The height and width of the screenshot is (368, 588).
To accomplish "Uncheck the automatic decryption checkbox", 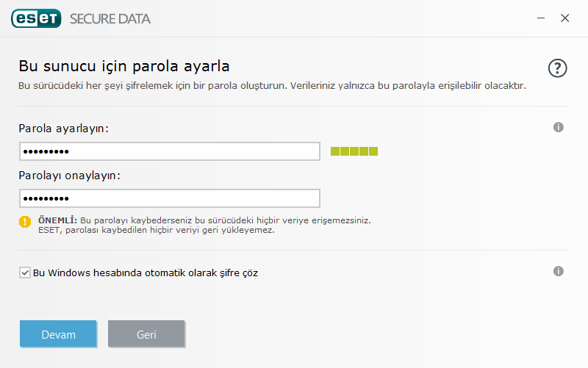I will pos(25,273).
